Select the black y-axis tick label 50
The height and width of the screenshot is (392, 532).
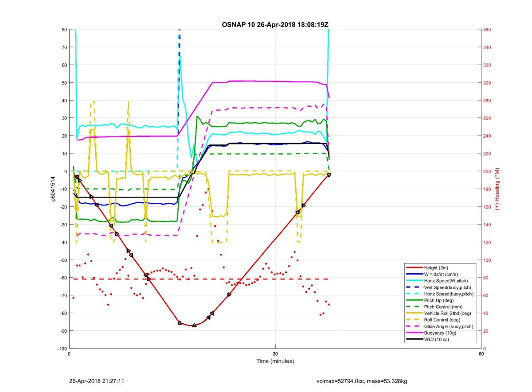64,83
